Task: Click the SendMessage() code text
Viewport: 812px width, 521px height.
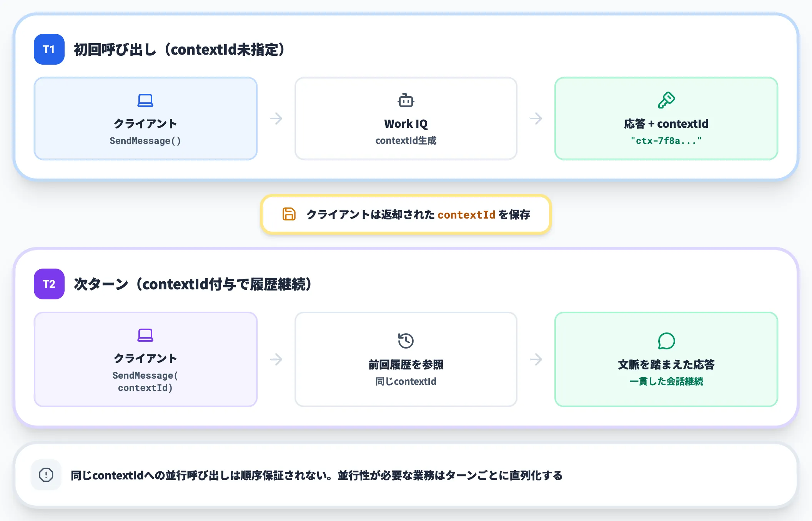Action: [x=145, y=141]
